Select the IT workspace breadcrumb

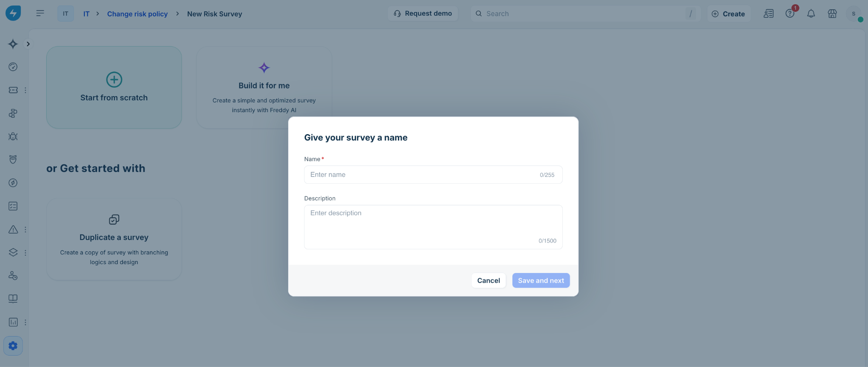pyautogui.click(x=86, y=14)
